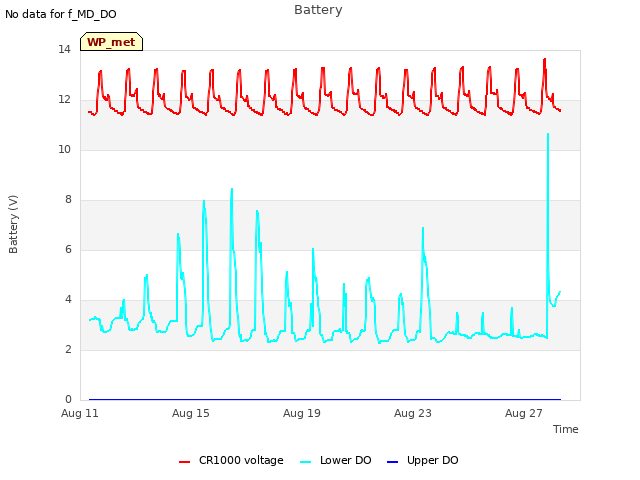Image resolution: width=640 pixels, height=480 pixels.
Task: Click the Lower DO peak above 10 V
Action: (x=548, y=134)
